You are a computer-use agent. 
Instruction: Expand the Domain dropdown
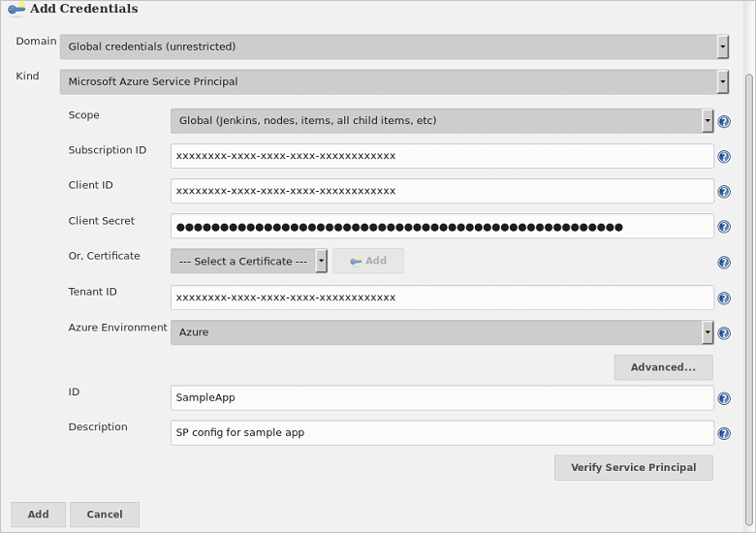(394, 47)
